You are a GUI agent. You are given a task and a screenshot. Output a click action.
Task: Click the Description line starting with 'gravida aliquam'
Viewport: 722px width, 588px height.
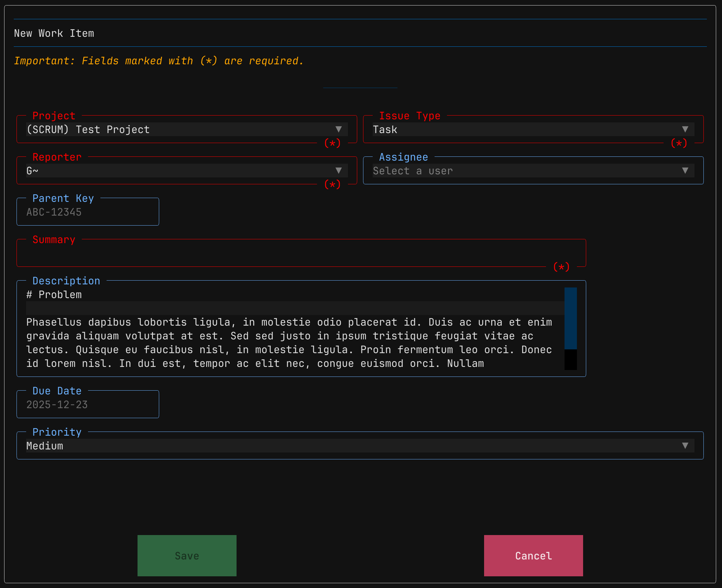tap(280, 336)
